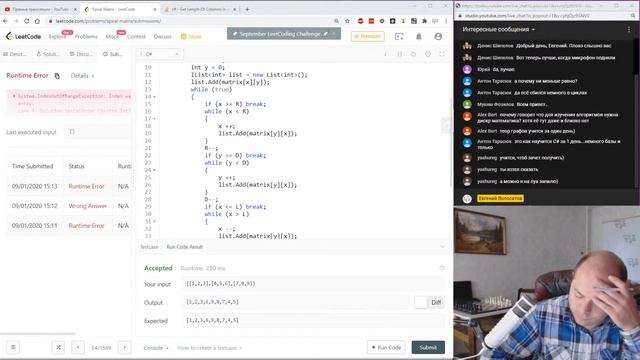The image size is (640, 360).
Task: Open the Explore menu
Action: 57,36
